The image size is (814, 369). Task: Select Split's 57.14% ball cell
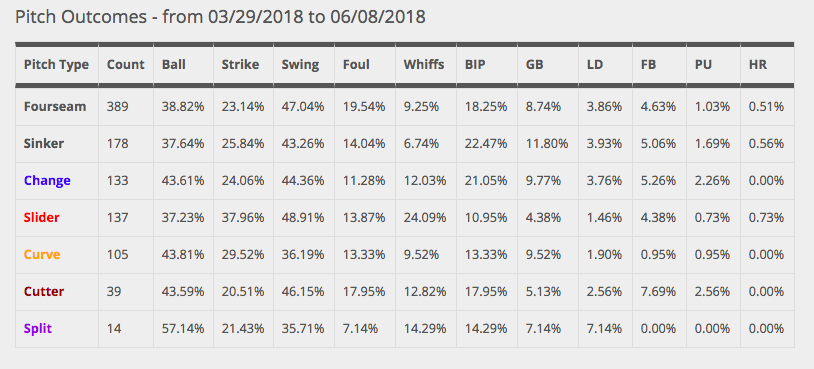pyautogui.click(x=183, y=329)
